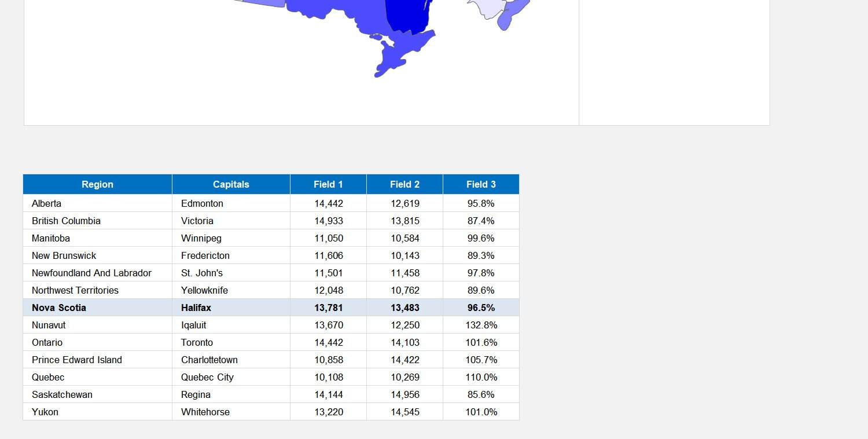The image size is (868, 439).
Task: Click the Nunavut row in the table
Action: click(x=97, y=325)
